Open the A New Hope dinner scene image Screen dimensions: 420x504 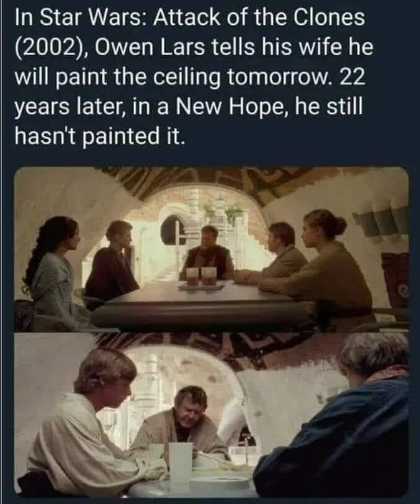pos(212,415)
